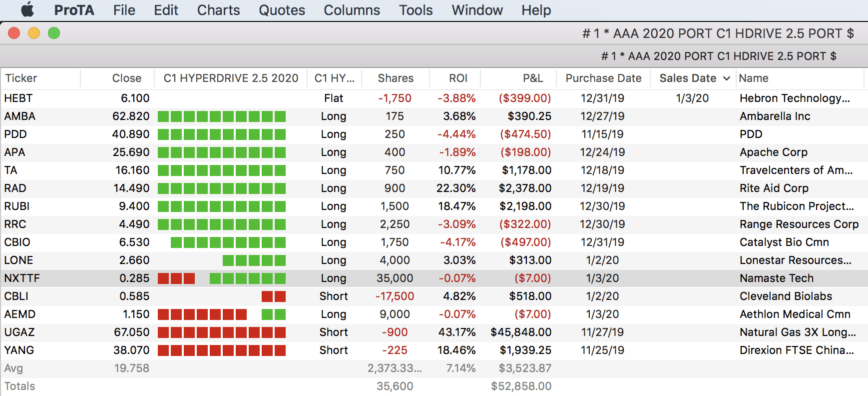Click the red squares in NXTTF row
Image resolution: width=868 pixels, height=396 pixels.
(x=176, y=278)
